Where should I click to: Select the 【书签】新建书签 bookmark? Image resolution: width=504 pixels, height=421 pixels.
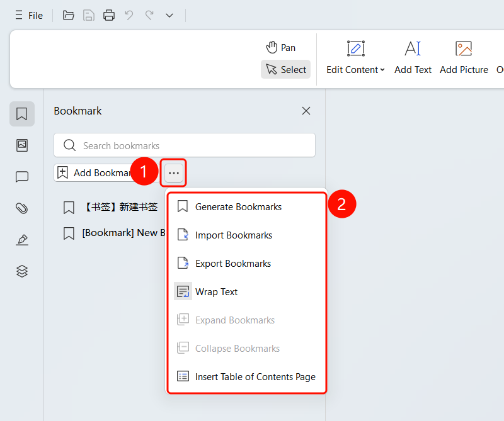(110, 207)
